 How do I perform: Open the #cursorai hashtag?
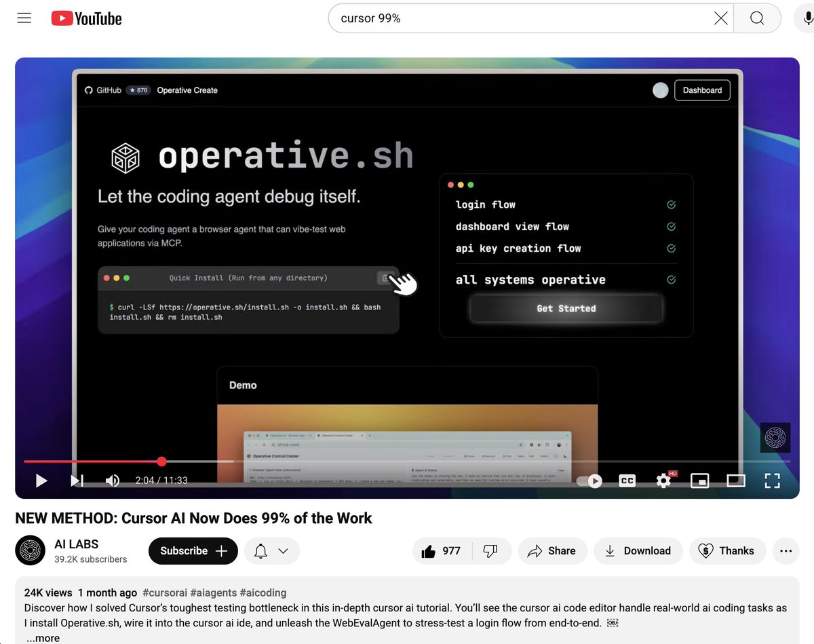tap(163, 592)
